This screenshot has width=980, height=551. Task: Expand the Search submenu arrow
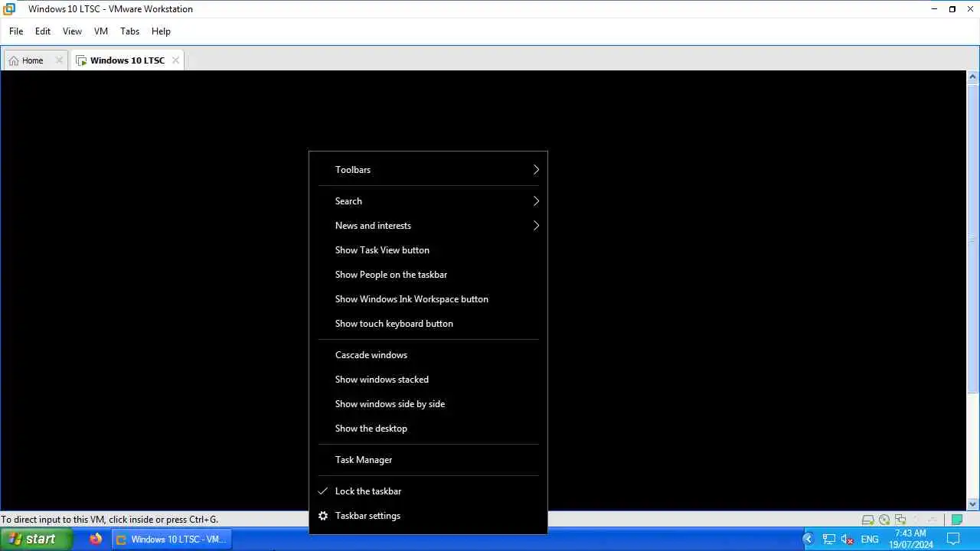click(536, 201)
